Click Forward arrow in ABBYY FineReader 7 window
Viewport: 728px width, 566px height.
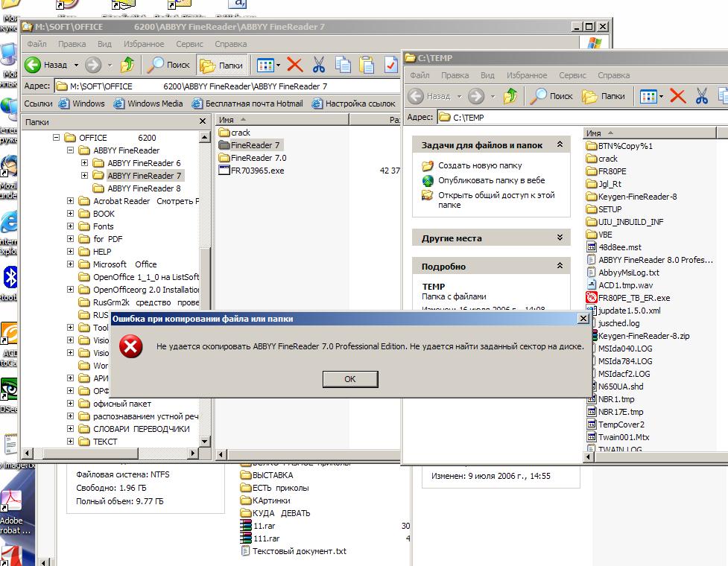click(93, 65)
